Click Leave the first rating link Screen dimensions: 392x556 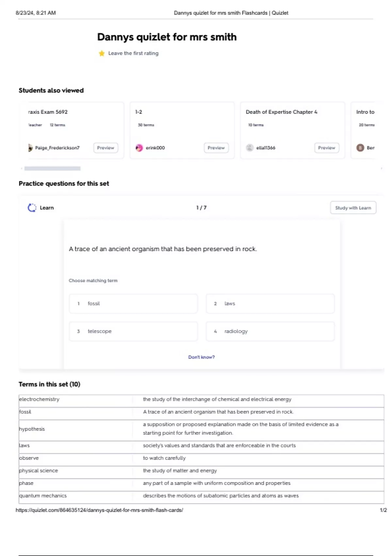tap(133, 53)
